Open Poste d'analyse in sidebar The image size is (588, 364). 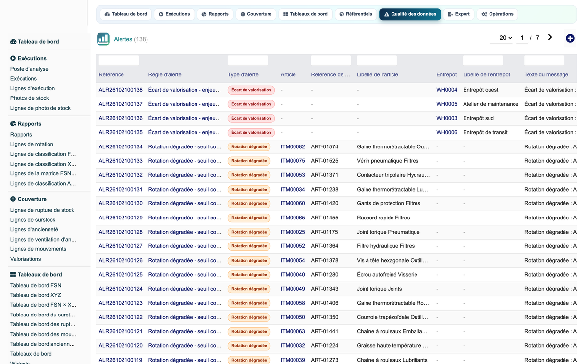tap(29, 69)
